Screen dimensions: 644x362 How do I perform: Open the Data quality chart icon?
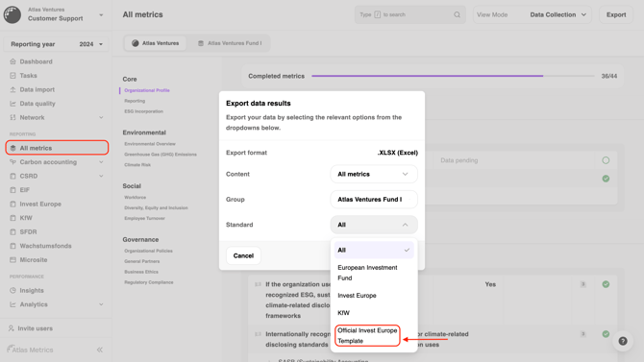tap(12, 104)
